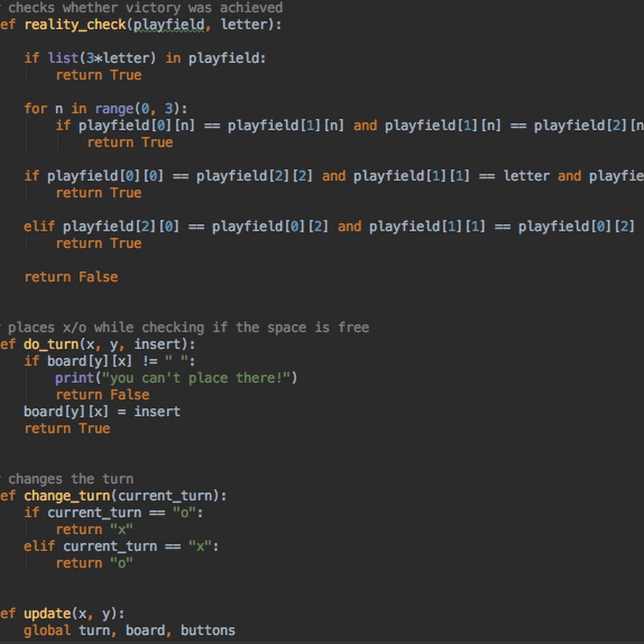Click the do_turn function name
The image size is (644, 644).
click(52, 344)
